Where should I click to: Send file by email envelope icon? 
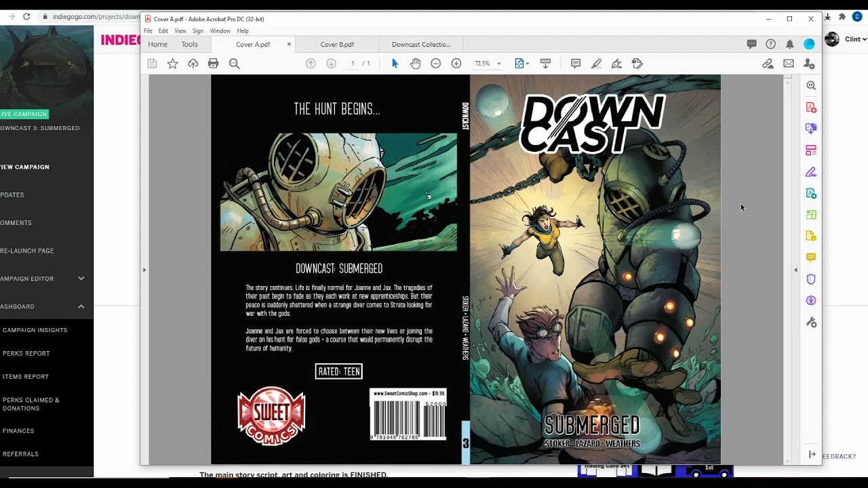(x=789, y=64)
